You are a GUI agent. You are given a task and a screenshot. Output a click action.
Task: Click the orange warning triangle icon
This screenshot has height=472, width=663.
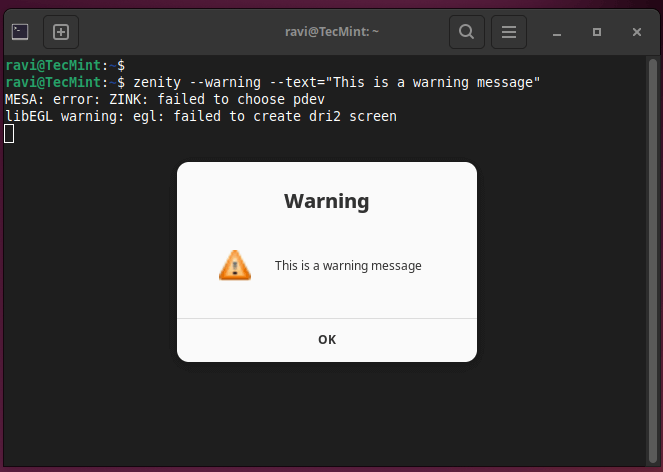tap(235, 265)
